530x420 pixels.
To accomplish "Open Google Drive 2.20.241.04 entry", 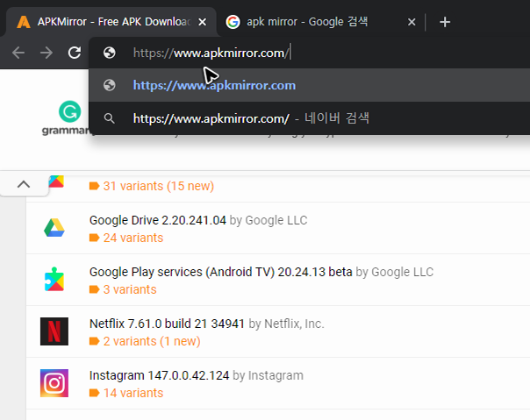I will (x=158, y=220).
